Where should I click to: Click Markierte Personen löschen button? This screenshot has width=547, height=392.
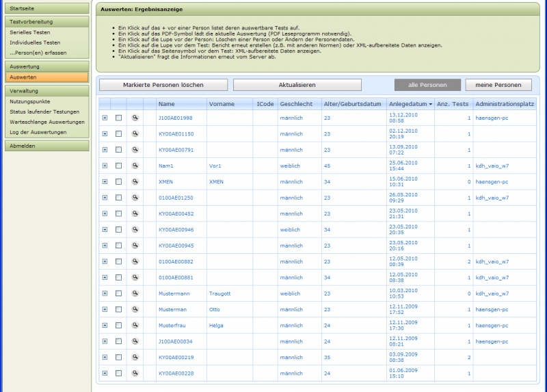(163, 85)
